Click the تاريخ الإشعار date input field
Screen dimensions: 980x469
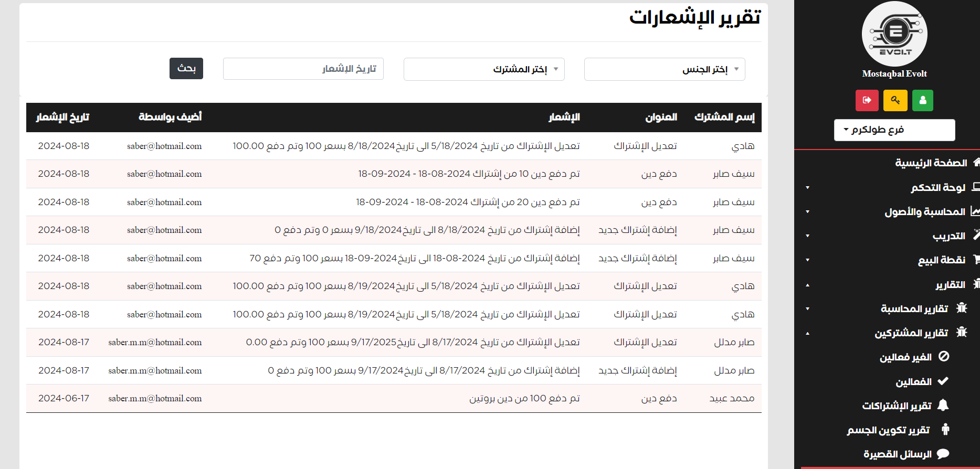(303, 69)
